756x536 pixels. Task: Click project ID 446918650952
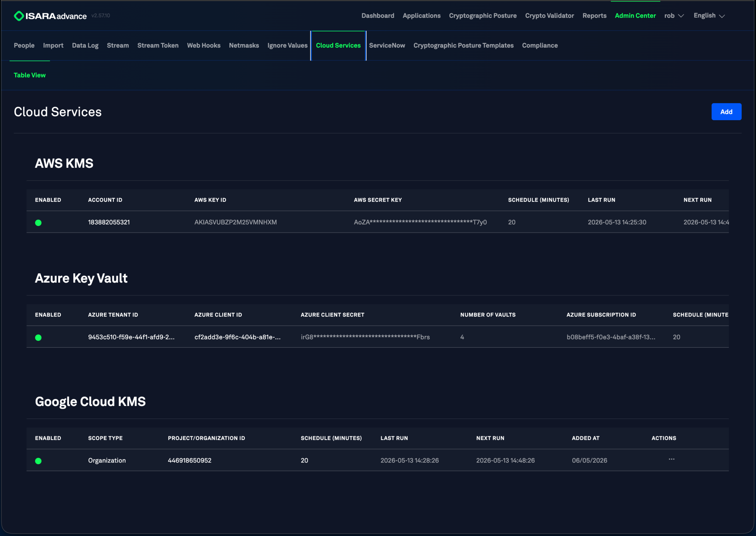[189, 460]
